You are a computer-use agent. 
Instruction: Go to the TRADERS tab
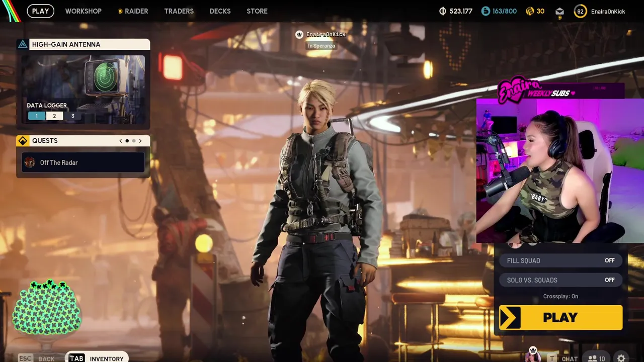point(179,11)
